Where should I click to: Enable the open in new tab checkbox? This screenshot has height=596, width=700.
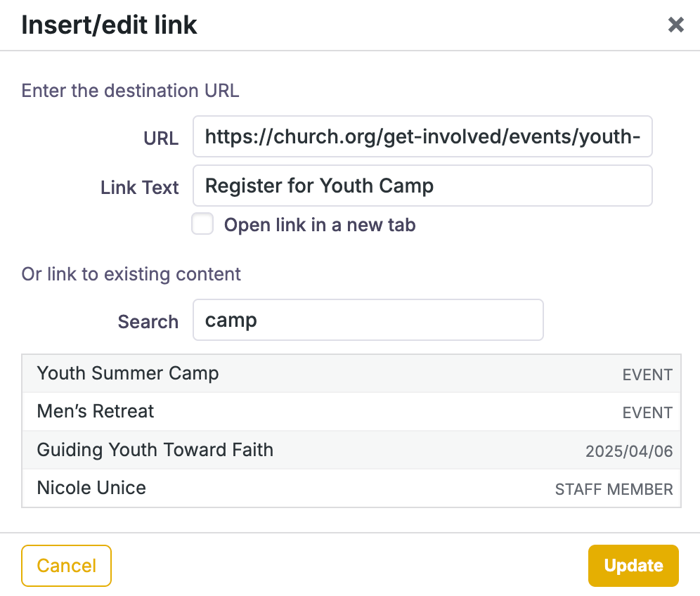202,225
